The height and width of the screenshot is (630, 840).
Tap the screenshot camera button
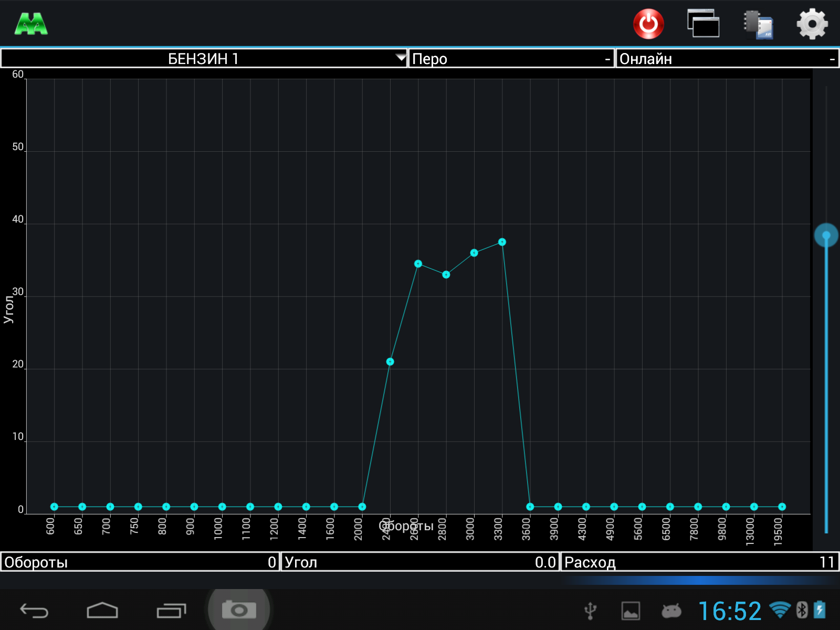pos(239,610)
